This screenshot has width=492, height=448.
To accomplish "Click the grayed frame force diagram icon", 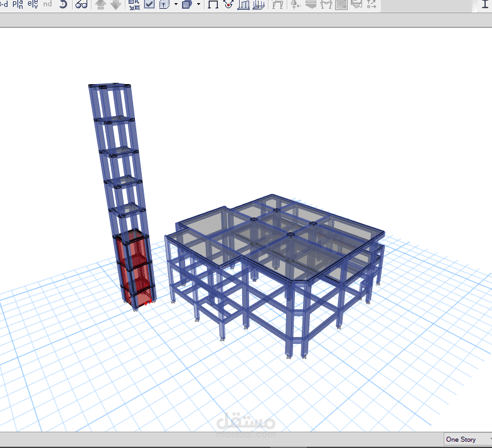I will (x=326, y=4).
